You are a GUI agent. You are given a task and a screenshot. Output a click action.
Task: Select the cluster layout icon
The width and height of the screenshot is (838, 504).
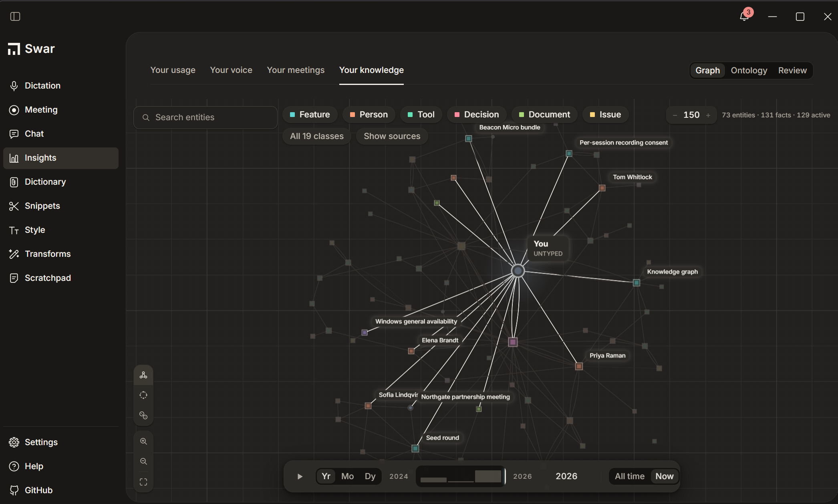tap(143, 415)
